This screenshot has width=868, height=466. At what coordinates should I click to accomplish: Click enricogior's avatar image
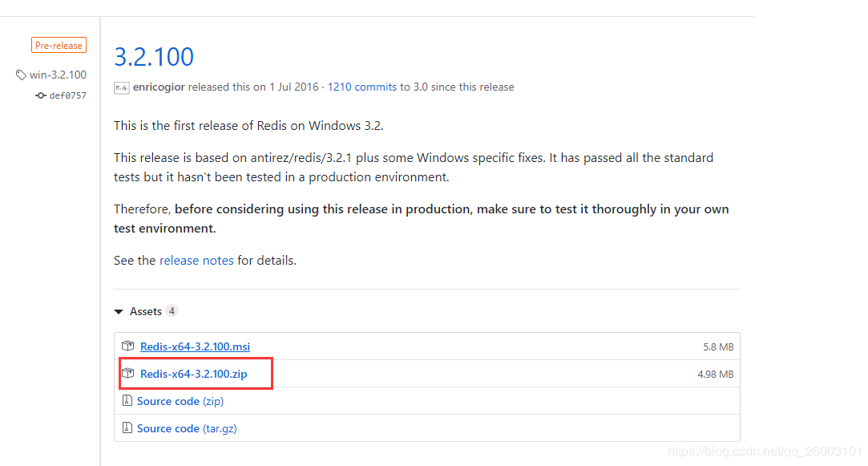tap(122, 87)
